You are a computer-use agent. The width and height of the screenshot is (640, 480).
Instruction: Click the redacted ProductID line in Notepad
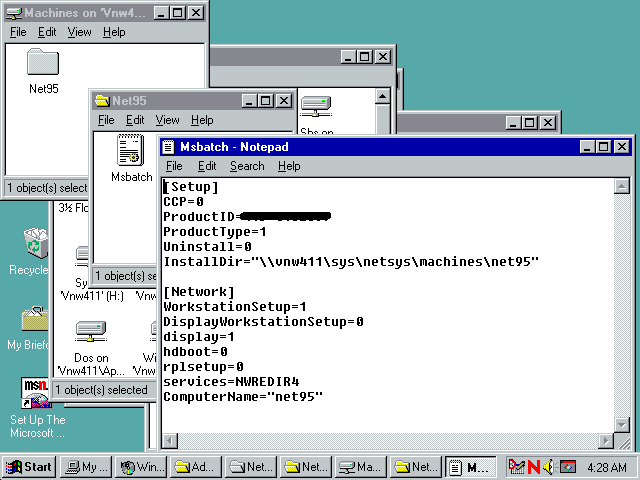247,217
